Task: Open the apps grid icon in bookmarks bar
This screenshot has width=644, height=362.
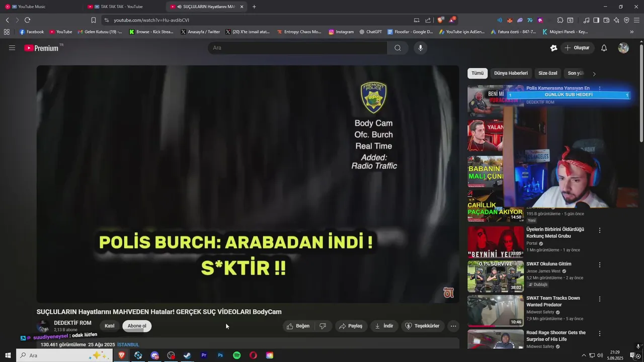Action: 7,32
